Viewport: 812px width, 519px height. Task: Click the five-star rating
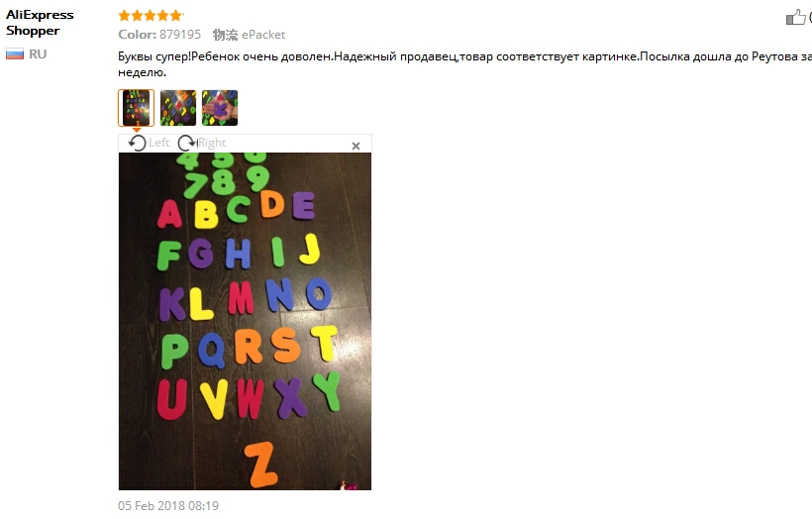(x=151, y=16)
